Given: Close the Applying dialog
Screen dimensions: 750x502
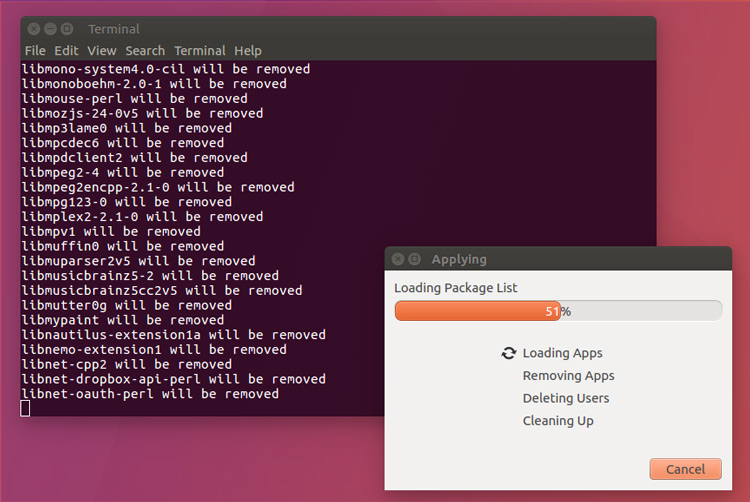Looking at the screenshot, I should pos(398,259).
